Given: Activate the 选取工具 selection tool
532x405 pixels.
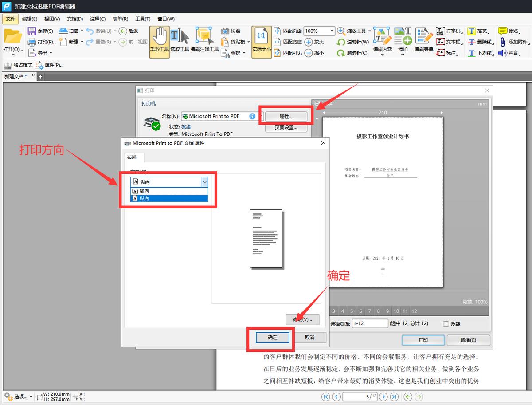Looking at the screenshot, I should [x=179, y=41].
